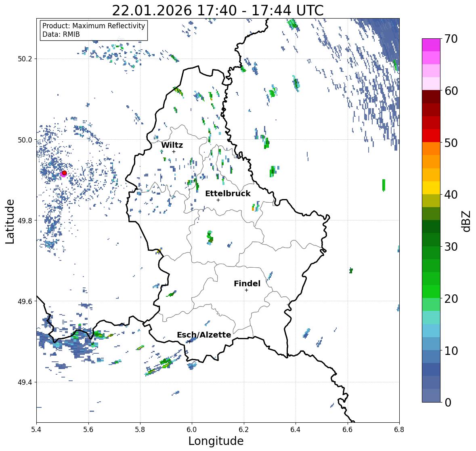Click the Longitude axis label
Screen dimensions: 476x451
coord(216,441)
